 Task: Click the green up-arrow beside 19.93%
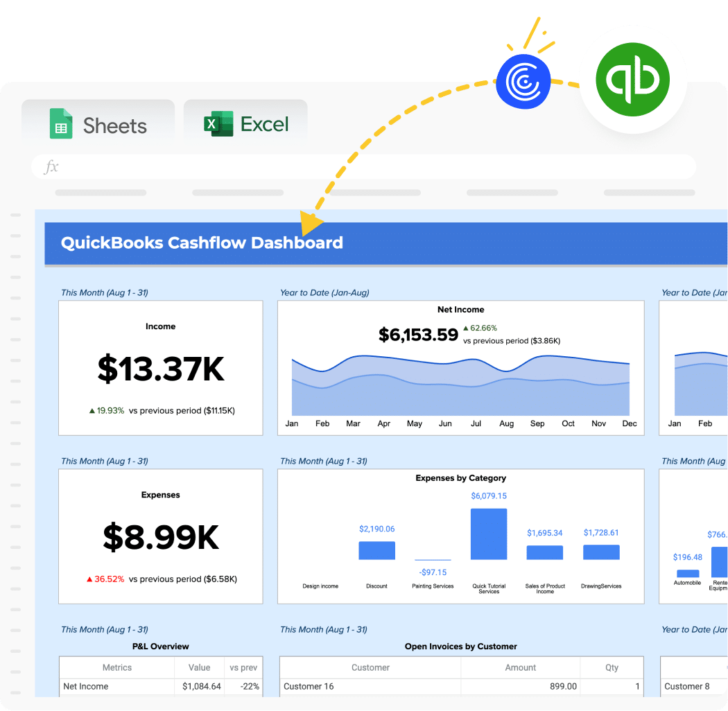pyautogui.click(x=92, y=411)
